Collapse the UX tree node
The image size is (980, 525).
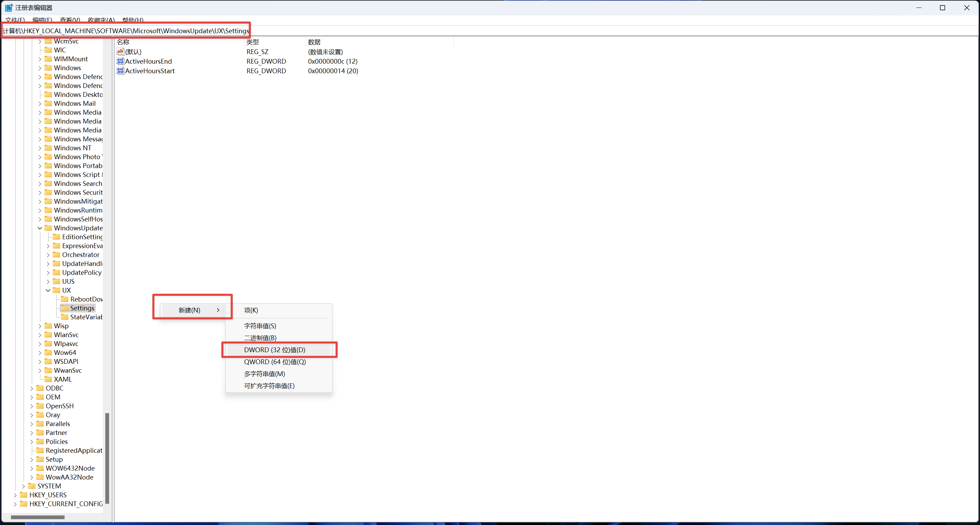(48, 291)
